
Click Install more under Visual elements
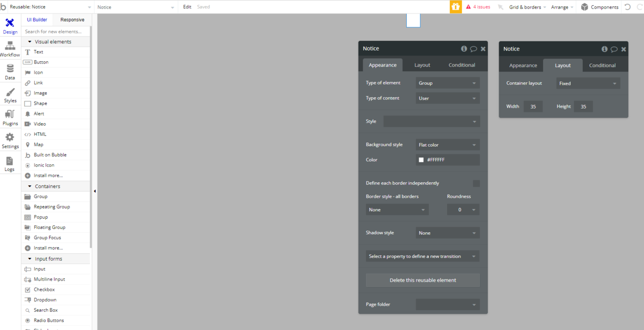coord(56,176)
